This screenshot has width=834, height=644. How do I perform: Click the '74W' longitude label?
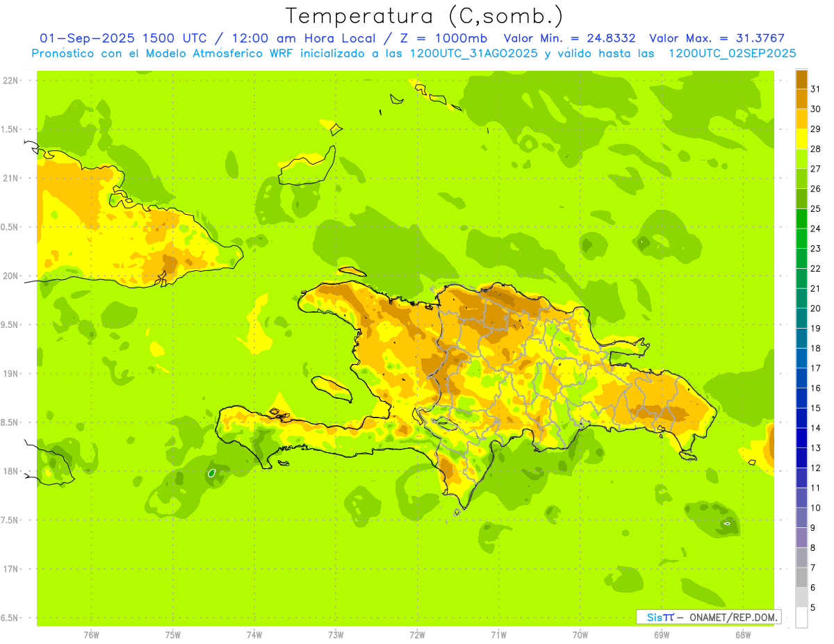254,635
